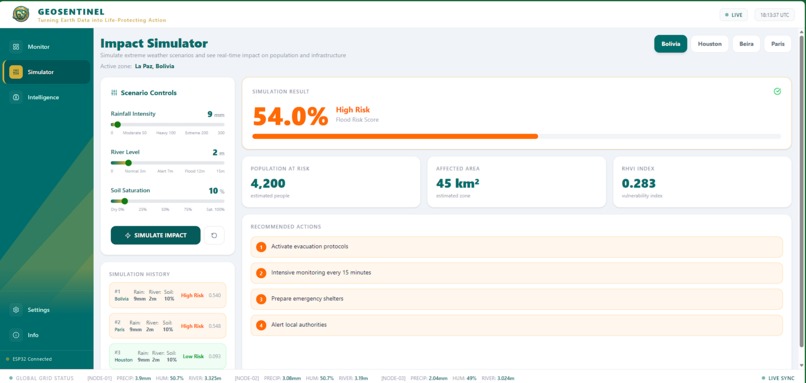
Task: Click 'GLOBAL GRID STATUS' in status bar
Action: click(x=45, y=378)
